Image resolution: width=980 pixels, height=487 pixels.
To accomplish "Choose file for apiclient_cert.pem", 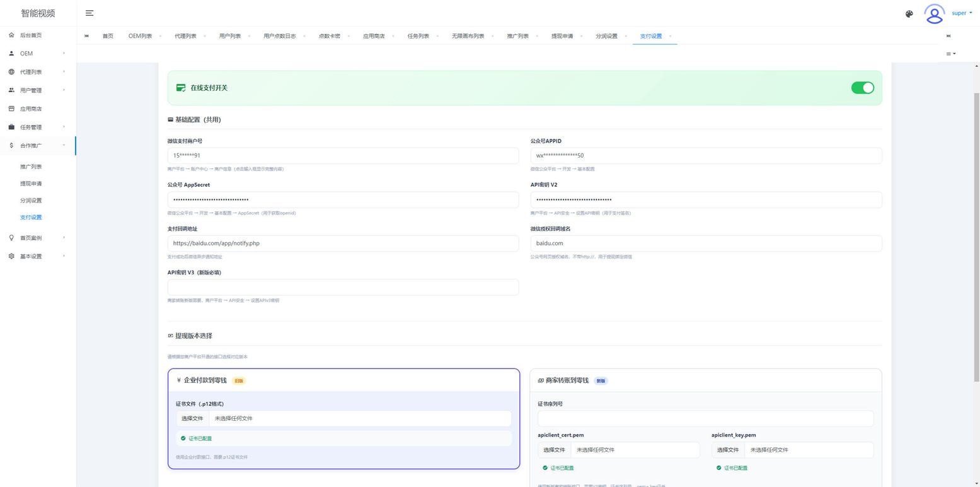I will click(554, 450).
